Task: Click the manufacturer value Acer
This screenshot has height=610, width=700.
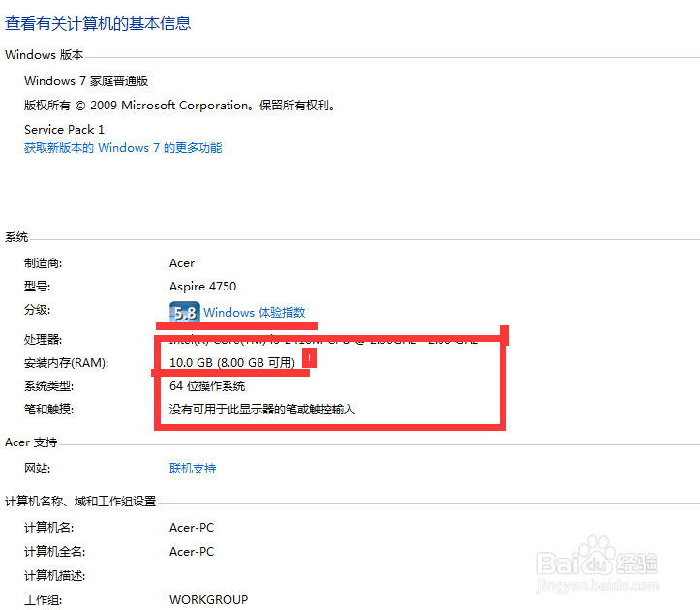Action: coord(182,263)
